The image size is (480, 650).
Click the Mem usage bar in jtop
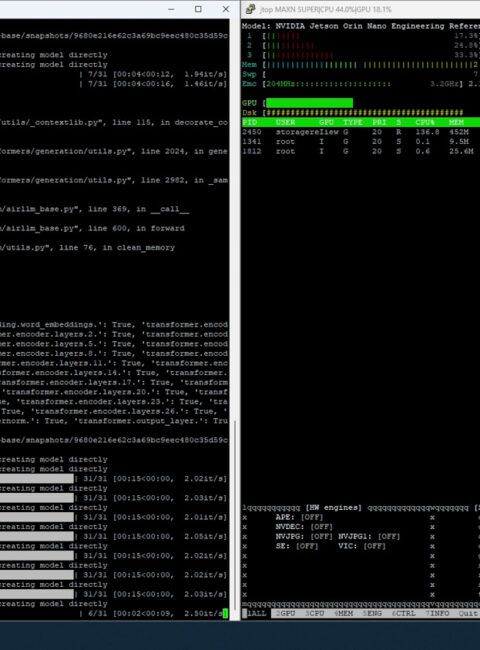tap(370, 65)
